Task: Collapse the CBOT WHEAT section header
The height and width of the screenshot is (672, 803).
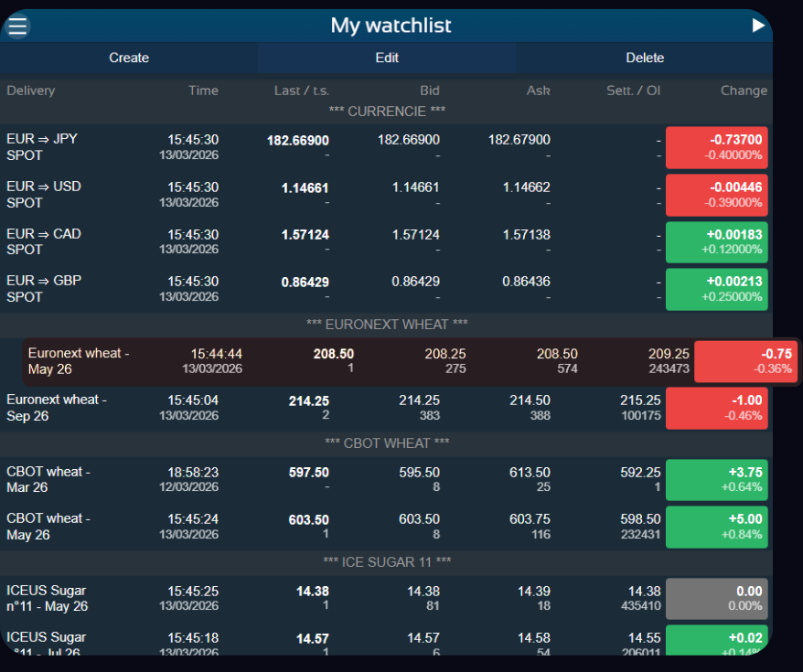Action: tap(387, 443)
